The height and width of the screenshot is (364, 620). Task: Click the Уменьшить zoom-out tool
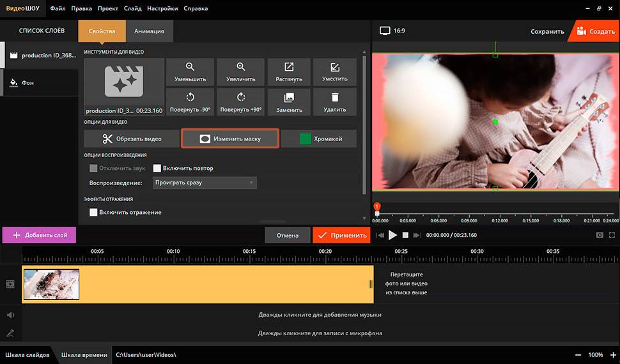point(190,72)
